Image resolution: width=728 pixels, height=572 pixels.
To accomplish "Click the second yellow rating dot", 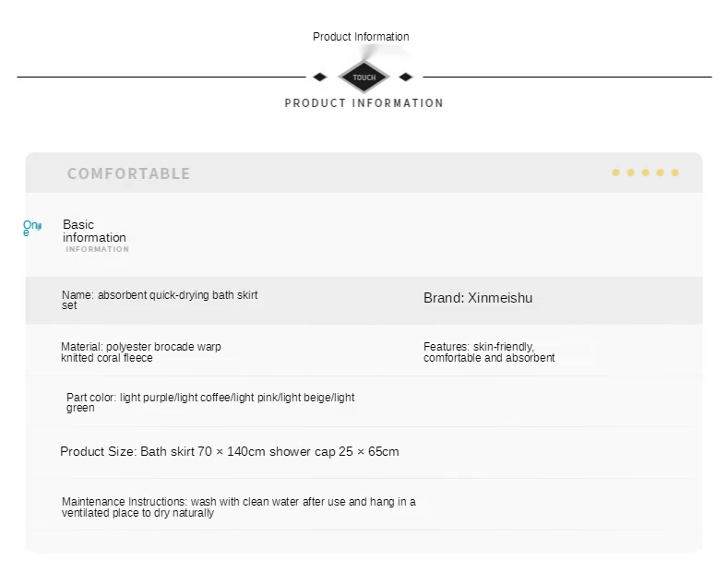I will 630,173.
